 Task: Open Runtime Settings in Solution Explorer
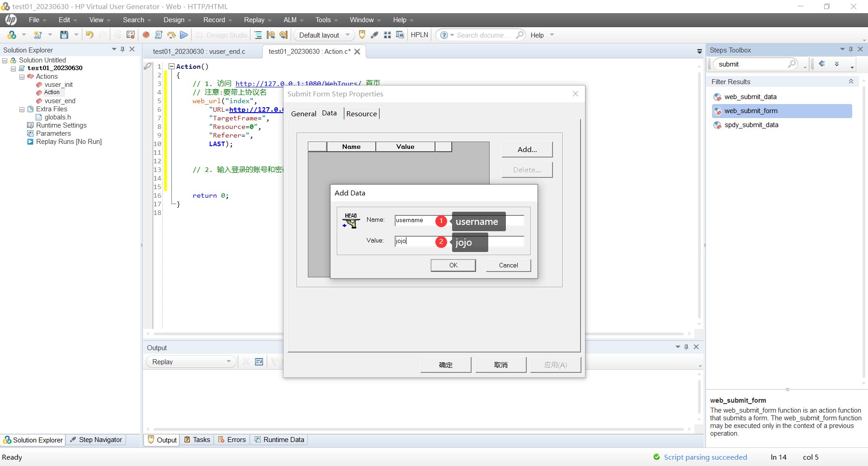point(61,125)
